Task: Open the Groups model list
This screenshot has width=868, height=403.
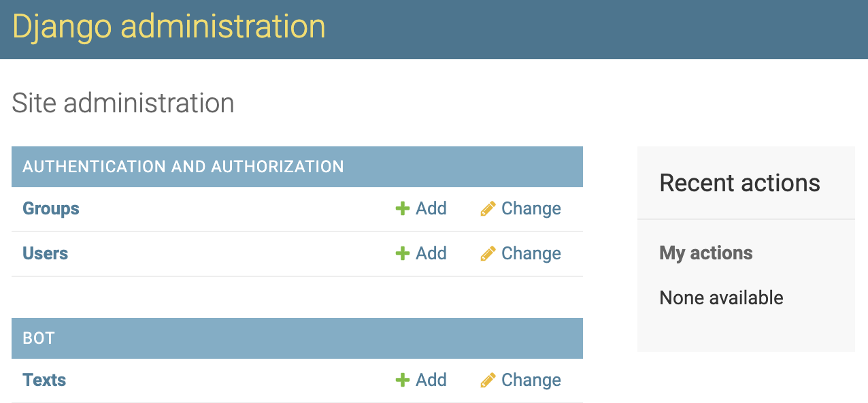Action: [x=51, y=208]
